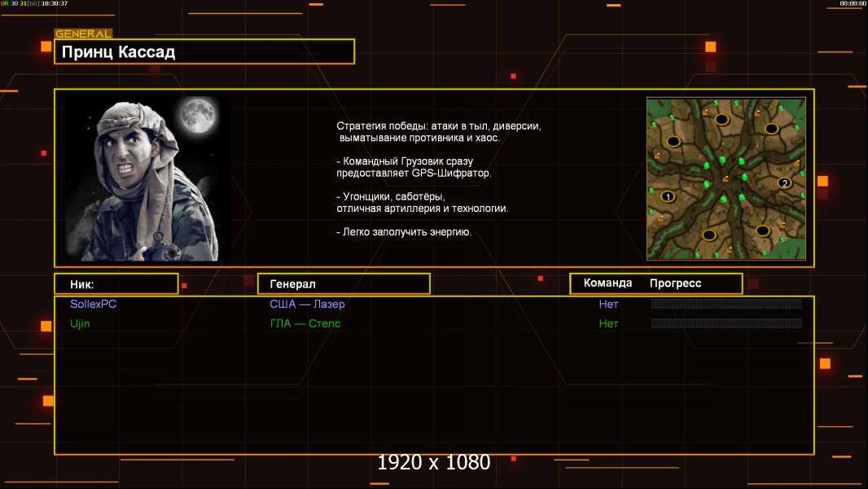Click the Прогресс column header
868x489 pixels.
[x=675, y=284]
